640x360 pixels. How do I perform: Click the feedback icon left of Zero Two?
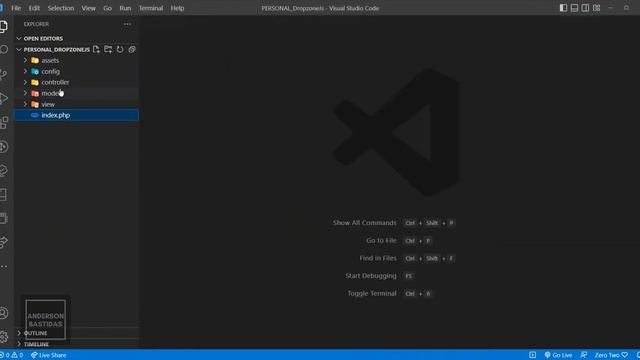coord(584,355)
